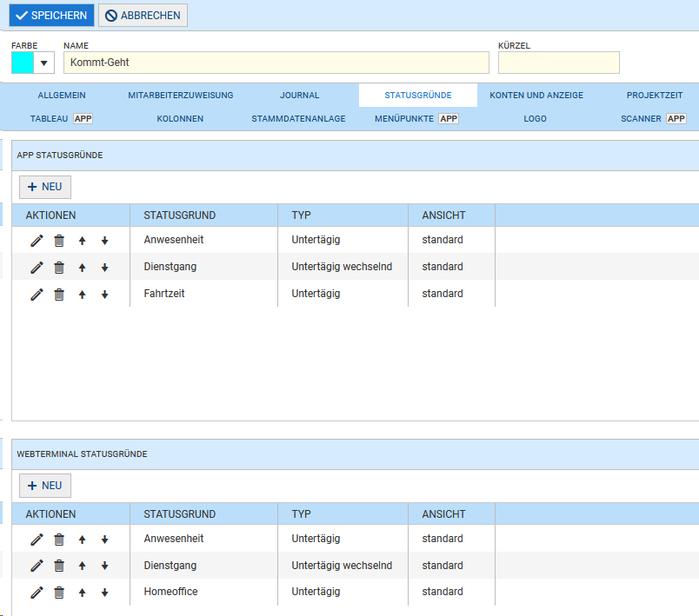The height and width of the screenshot is (616, 699).
Task: Open the Farbe color dropdown arrow
Action: [x=43, y=63]
